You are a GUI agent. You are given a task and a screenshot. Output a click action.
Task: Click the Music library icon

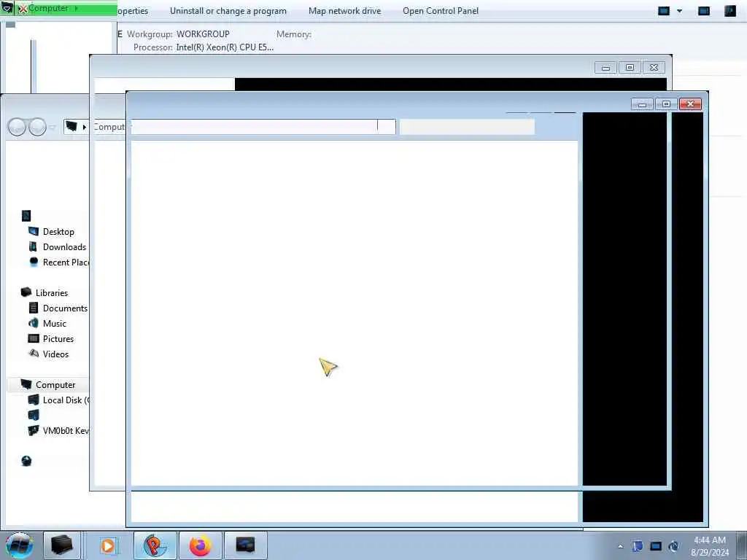point(34,323)
